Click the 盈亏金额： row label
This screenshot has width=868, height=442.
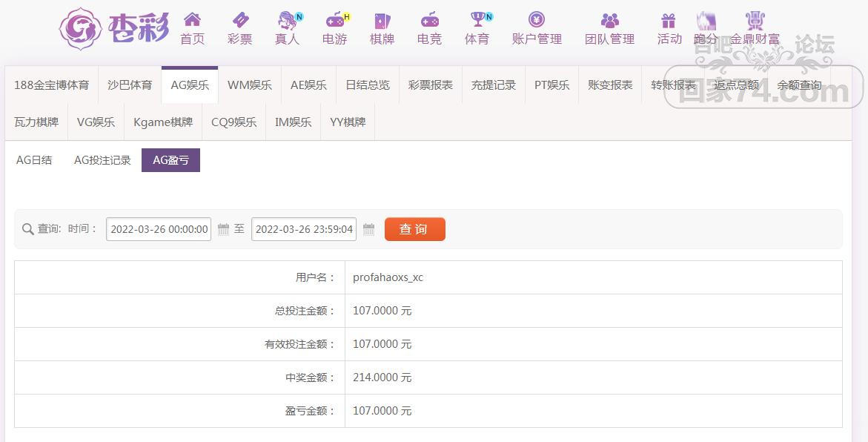[x=311, y=410]
